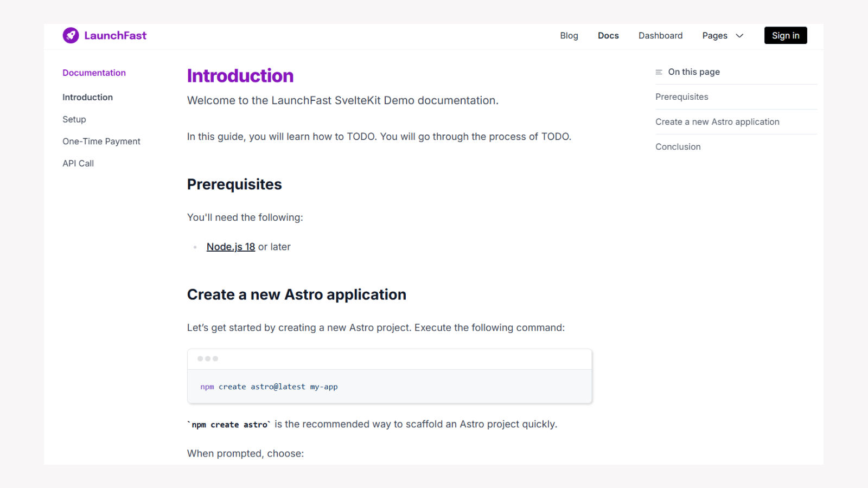Click the Introduction page title

240,76
